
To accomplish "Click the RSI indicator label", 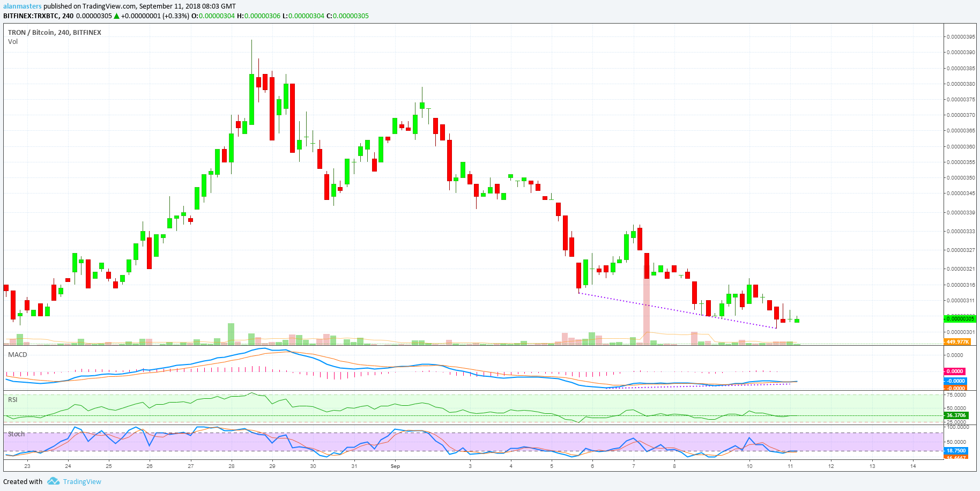I will click(x=13, y=400).
